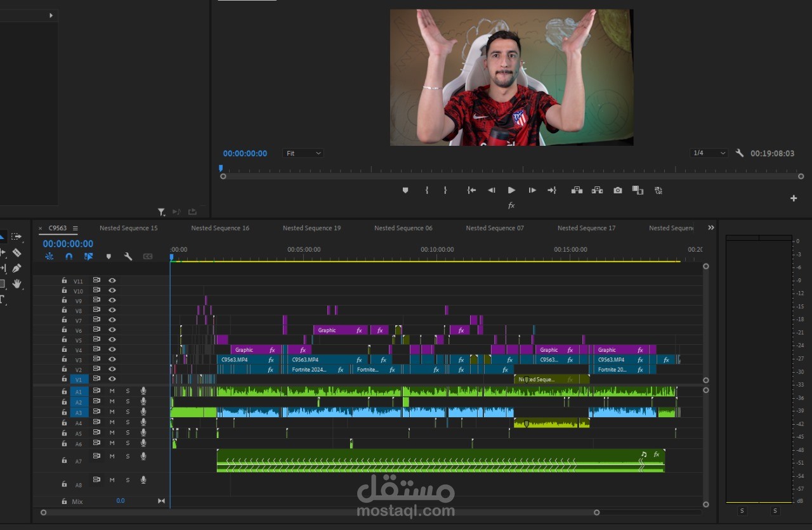Select the A7 music clip
The image size is (812, 530).
coord(440,461)
